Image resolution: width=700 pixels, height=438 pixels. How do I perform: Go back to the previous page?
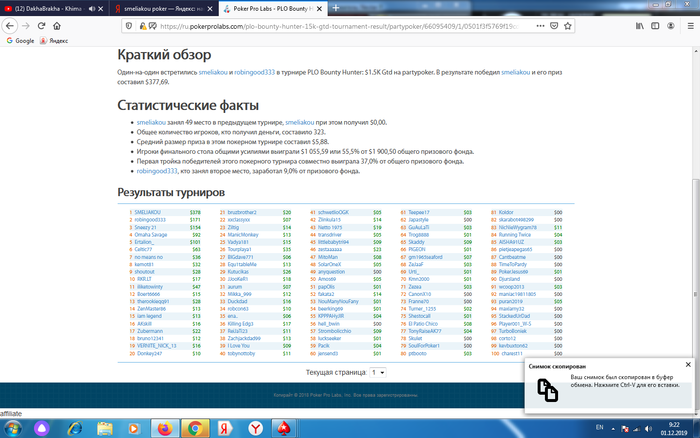[10, 26]
